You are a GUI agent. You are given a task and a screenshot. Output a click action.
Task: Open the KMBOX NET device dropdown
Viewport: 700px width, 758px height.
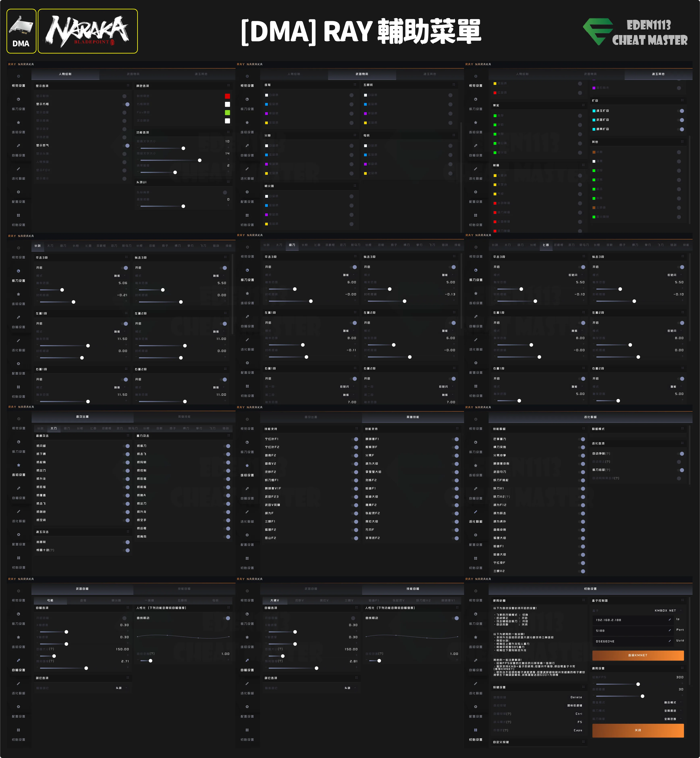pyautogui.click(x=668, y=611)
